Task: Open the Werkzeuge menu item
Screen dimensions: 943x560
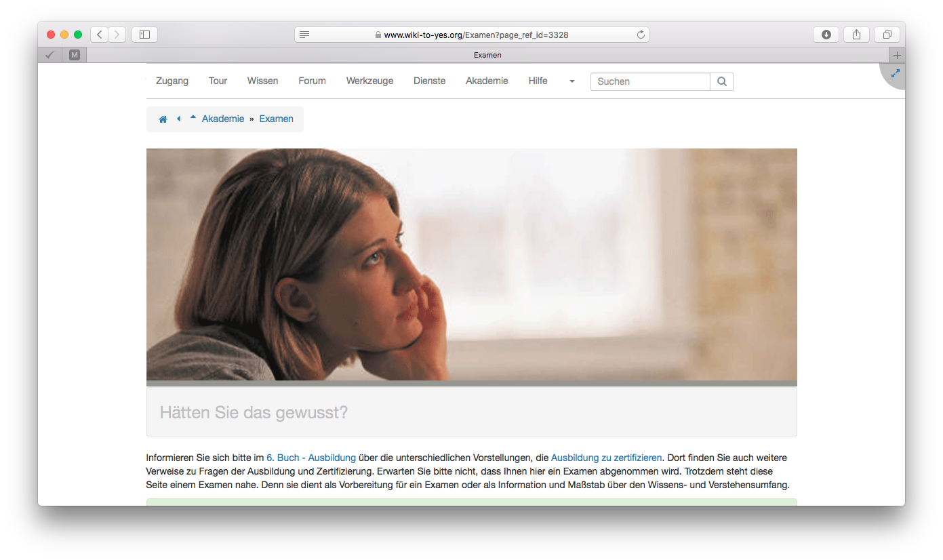Action: [369, 81]
